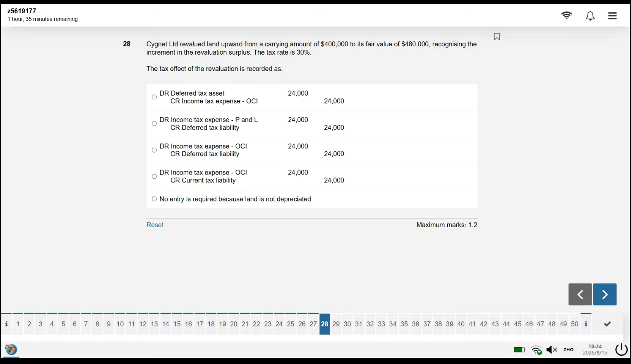Select option with CR Deferred tax liability OCI
Screen dimensions: 631x364
coord(154,150)
